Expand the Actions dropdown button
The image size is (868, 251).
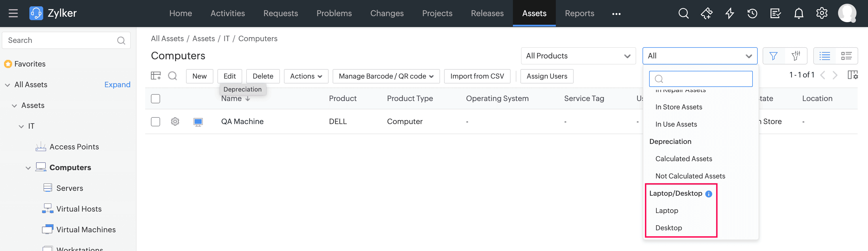click(x=306, y=76)
